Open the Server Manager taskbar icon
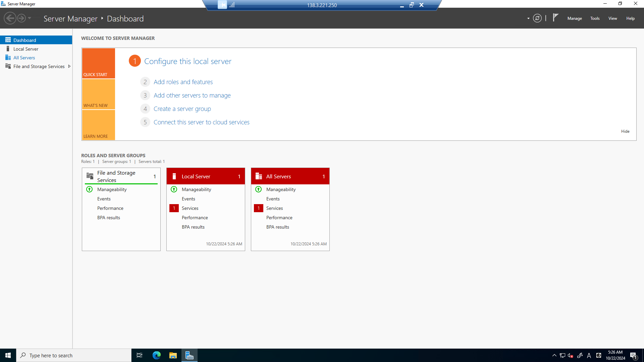Image resolution: width=644 pixels, height=362 pixels. [x=190, y=355]
